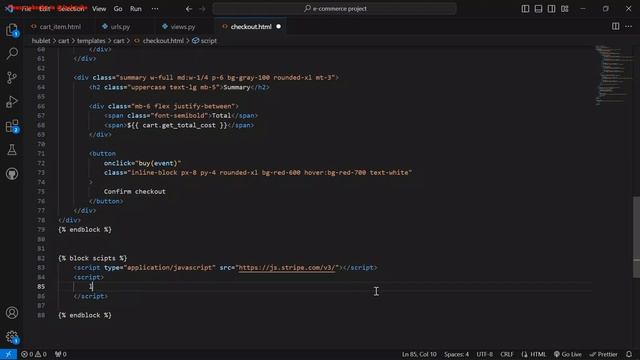Click Prettier formatter status item

[x=604, y=354]
